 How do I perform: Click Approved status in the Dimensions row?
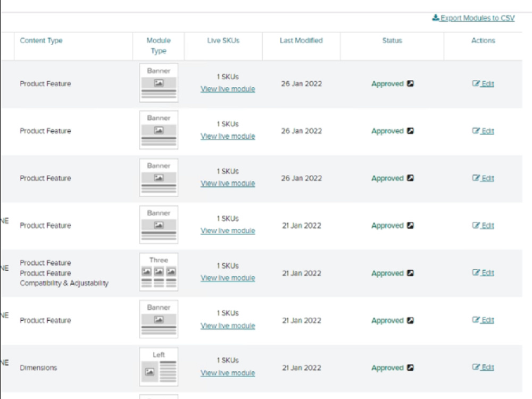point(387,368)
